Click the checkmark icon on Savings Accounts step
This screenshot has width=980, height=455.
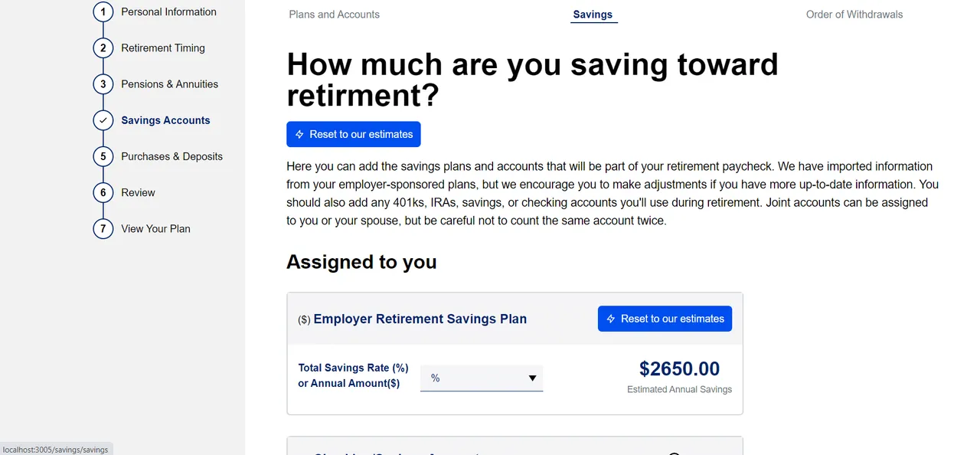point(103,119)
